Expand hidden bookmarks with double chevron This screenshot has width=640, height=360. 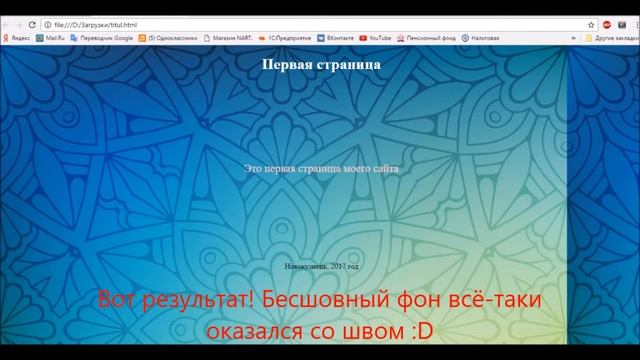coord(573,38)
